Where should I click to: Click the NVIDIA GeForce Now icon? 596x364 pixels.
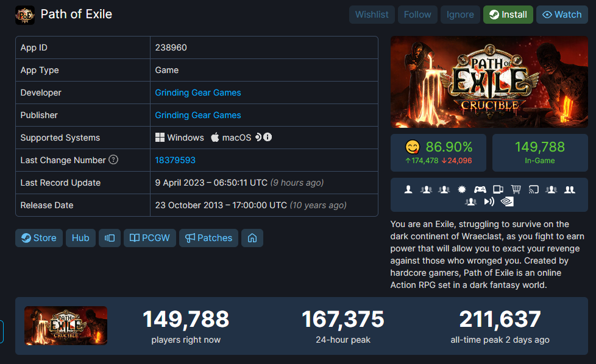click(x=507, y=201)
